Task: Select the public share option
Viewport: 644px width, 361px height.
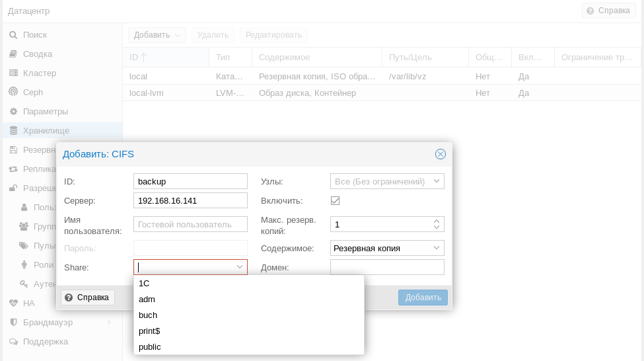Action: 150,346
